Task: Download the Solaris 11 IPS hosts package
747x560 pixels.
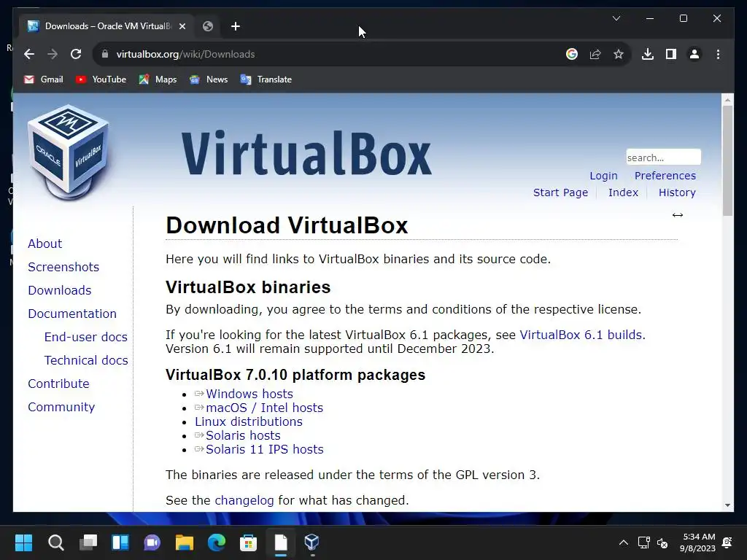Action: coord(264,449)
